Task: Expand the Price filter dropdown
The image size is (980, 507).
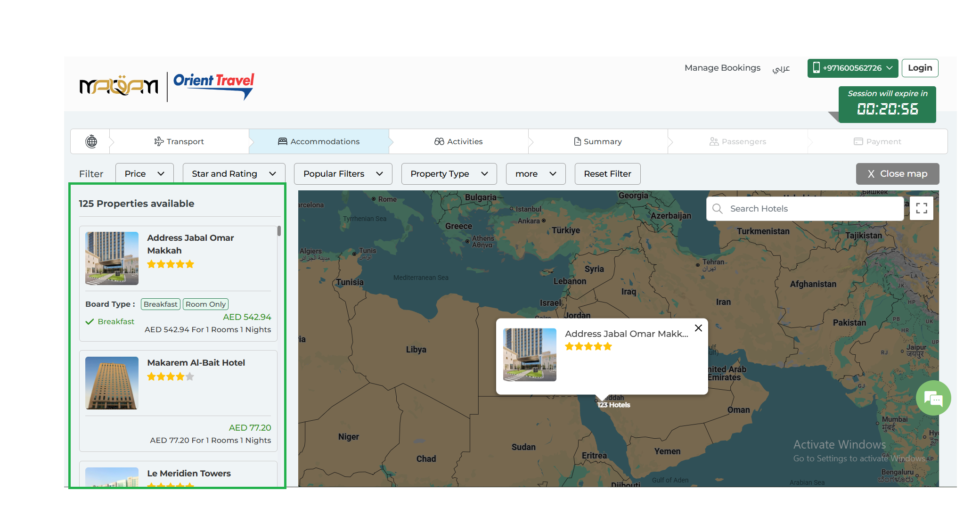Action: [144, 174]
